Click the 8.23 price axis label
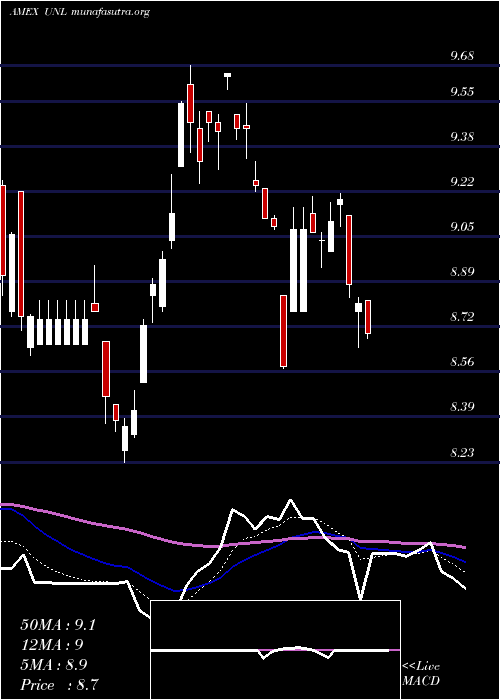This screenshot has width=500, height=700. point(462,453)
